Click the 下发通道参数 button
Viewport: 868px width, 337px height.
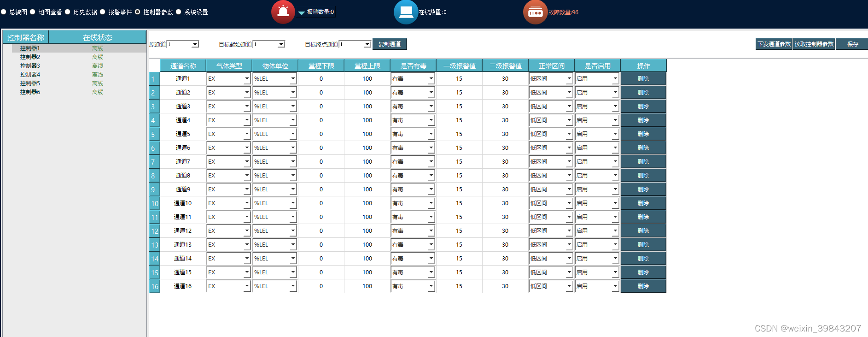(774, 44)
